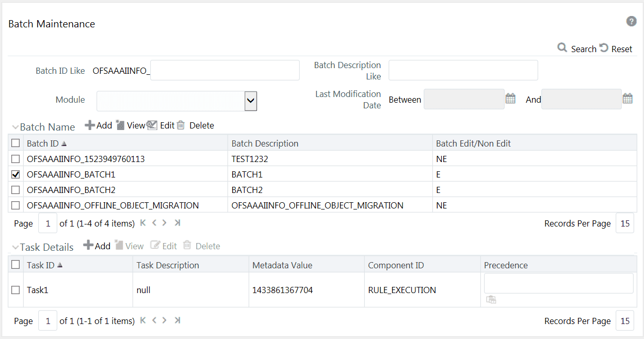Screen dimensions: 644x339
Task: Go to last page in Batch Name pager
Action: coord(177,223)
